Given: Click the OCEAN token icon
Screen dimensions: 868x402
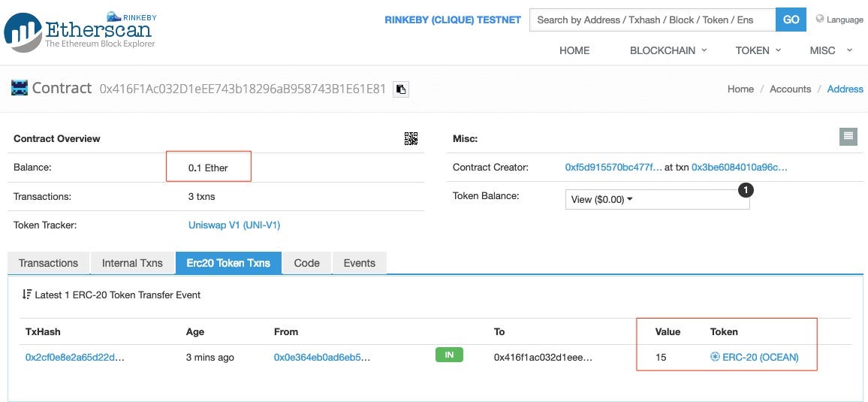Looking at the screenshot, I should (x=715, y=357).
